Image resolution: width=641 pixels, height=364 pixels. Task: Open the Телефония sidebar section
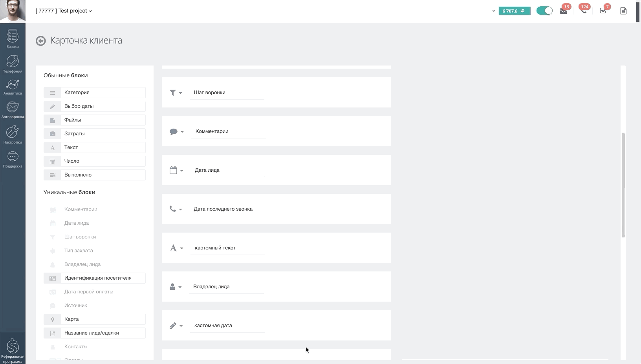13,64
